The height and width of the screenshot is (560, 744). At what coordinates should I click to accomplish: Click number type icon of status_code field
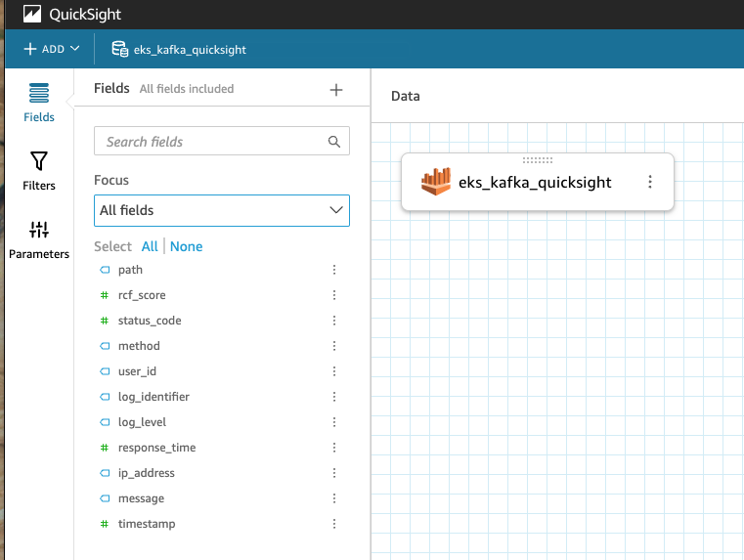pos(105,321)
